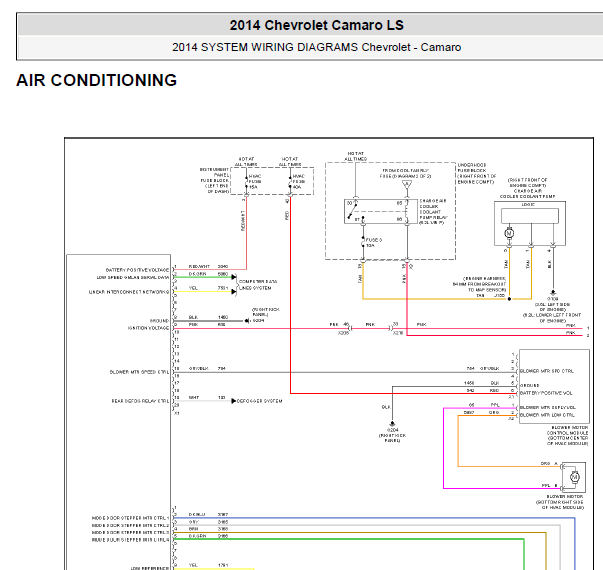The height and width of the screenshot is (570, 603).
Task: Click the 'FROM COOL FAN RLY FUSE' note
Action: (406, 173)
